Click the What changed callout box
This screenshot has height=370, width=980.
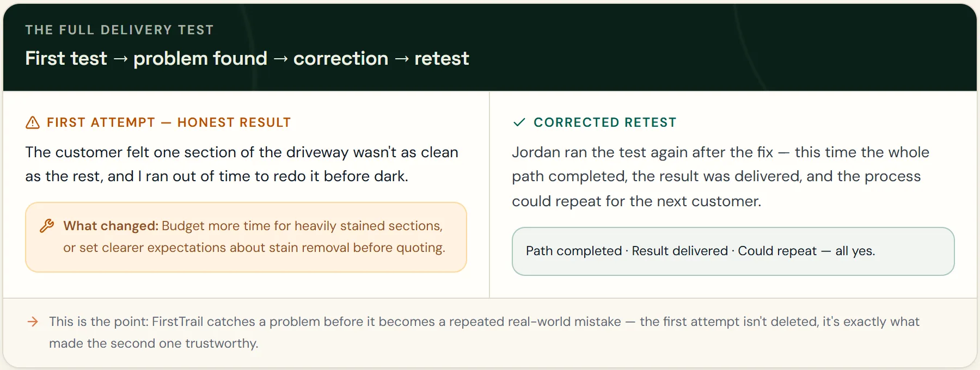246,237
